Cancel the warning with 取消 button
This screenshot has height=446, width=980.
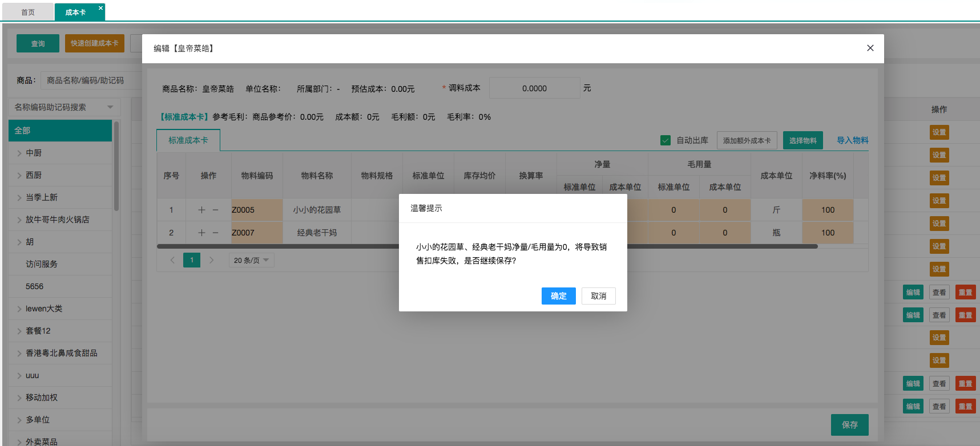[598, 296]
